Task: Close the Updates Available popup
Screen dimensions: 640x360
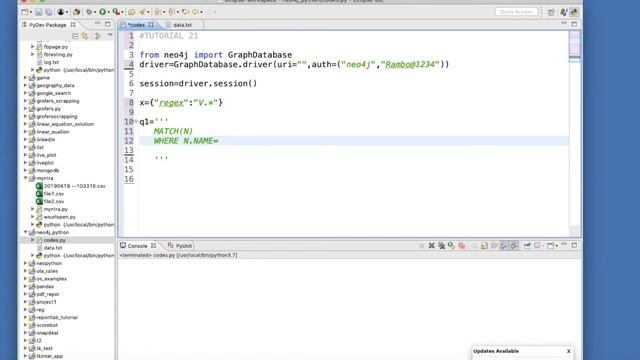Action: [x=569, y=351]
